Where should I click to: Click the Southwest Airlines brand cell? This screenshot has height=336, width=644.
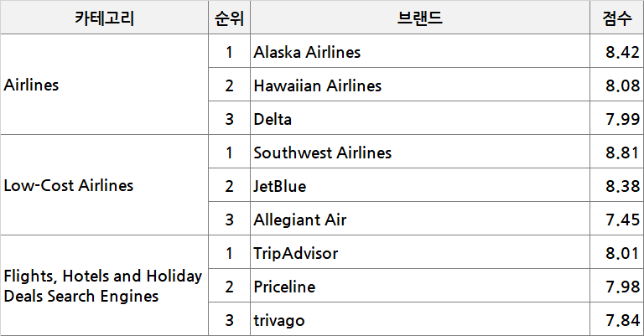[322, 152]
